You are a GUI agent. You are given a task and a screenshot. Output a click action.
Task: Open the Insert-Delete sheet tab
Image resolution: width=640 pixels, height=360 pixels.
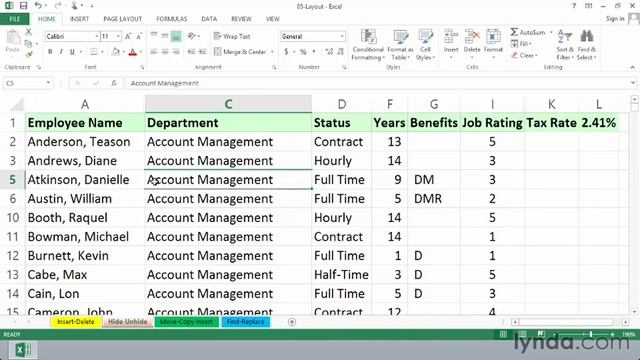click(x=76, y=322)
